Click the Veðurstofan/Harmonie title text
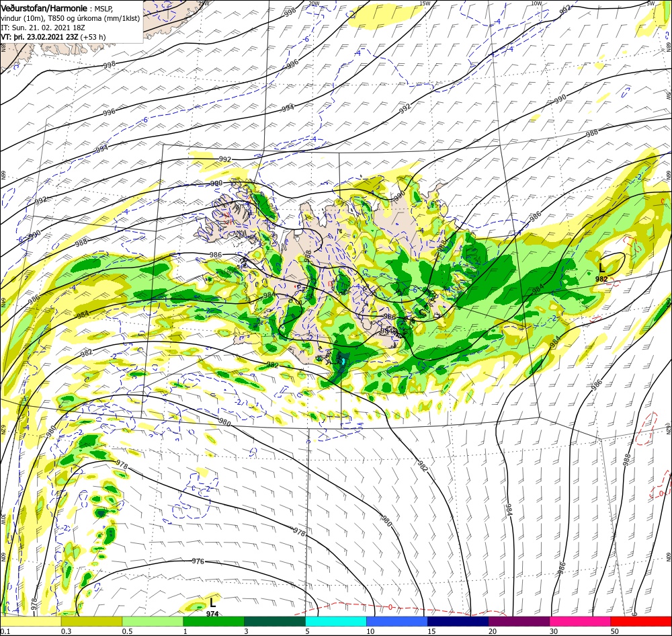 click(x=45, y=8)
